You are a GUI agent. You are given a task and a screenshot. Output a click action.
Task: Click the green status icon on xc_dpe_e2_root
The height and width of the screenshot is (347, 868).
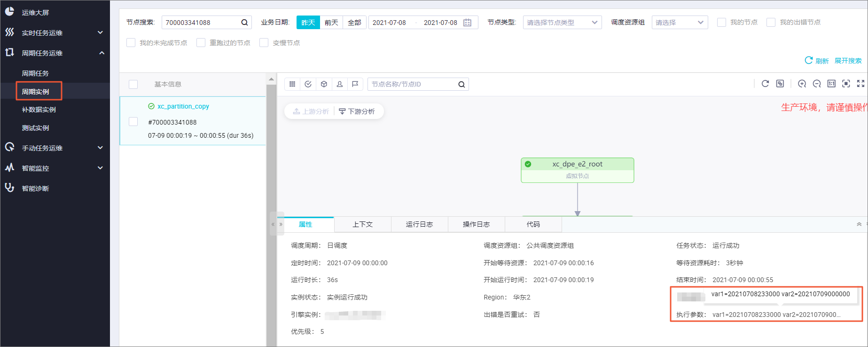528,164
